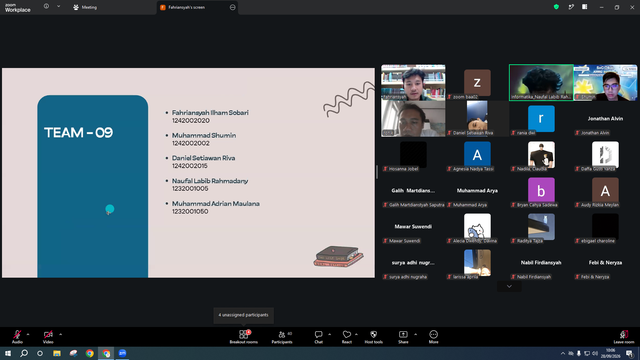This screenshot has width=640, height=360.
Task: Select the Daniel Setiawan Riva tile
Action: click(477, 118)
